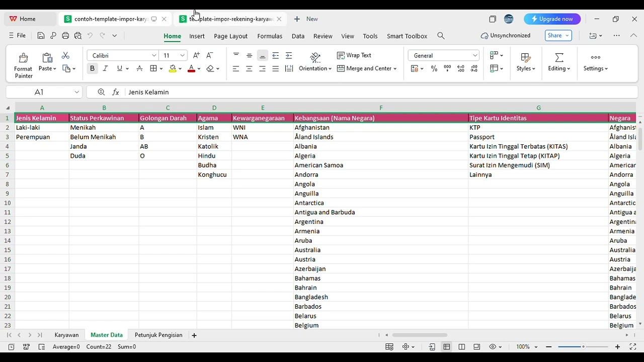Viewport: 644px width, 362px height.
Task: Zoom in with the plus button
Action: [617, 347]
